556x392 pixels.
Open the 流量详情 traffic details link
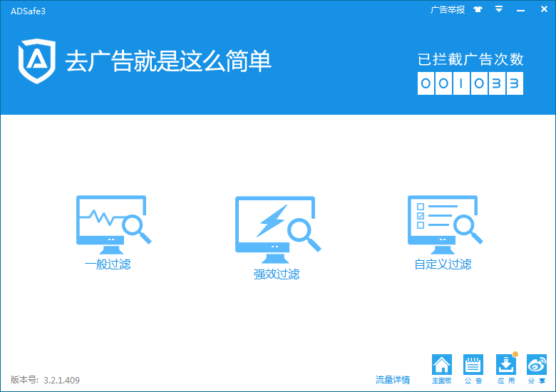pyautogui.click(x=393, y=380)
